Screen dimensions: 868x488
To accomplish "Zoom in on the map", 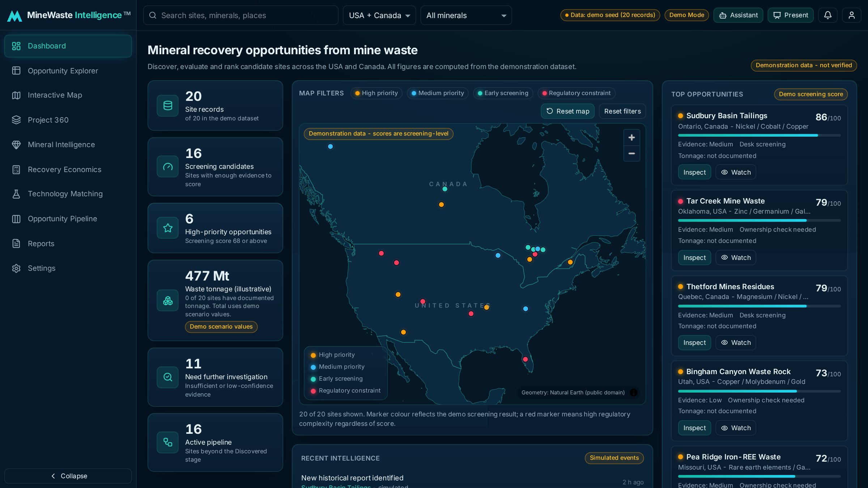I will 631,138.
